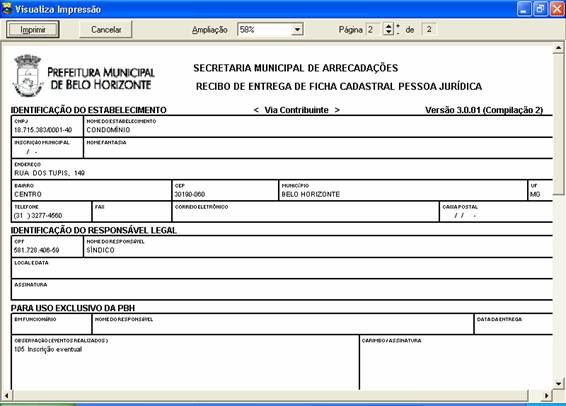Image resolution: width=566 pixels, height=406 pixels.
Task: Restore the Visualiza Impressão window
Action: click(540, 9)
